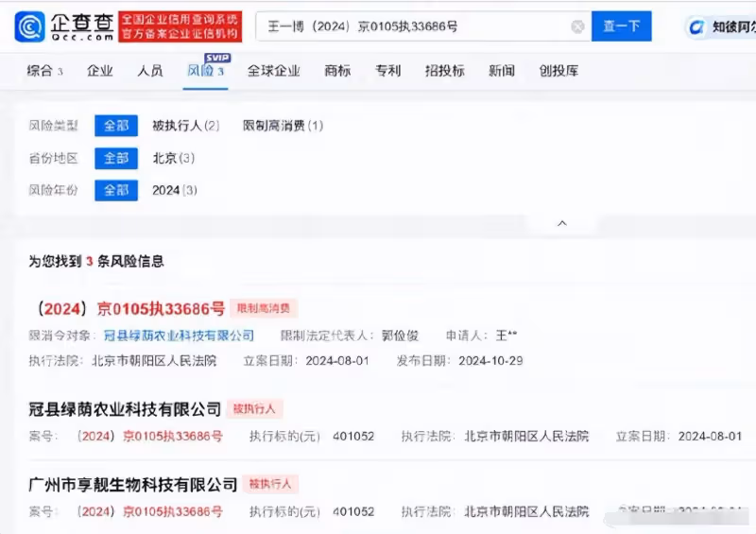
Task: Click the 查一下 search button
Action: [x=622, y=26]
